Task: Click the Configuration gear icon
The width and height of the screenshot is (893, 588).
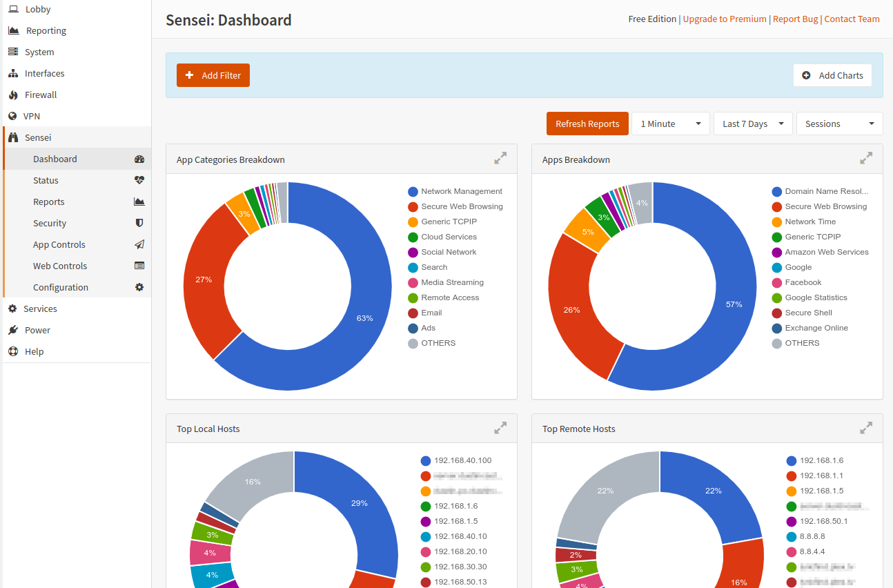Action: click(x=139, y=287)
